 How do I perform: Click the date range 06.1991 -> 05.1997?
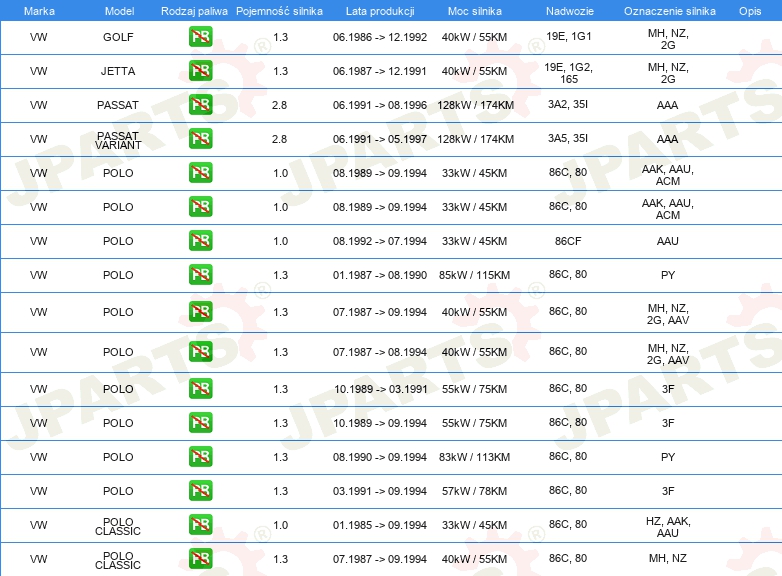[x=380, y=139]
